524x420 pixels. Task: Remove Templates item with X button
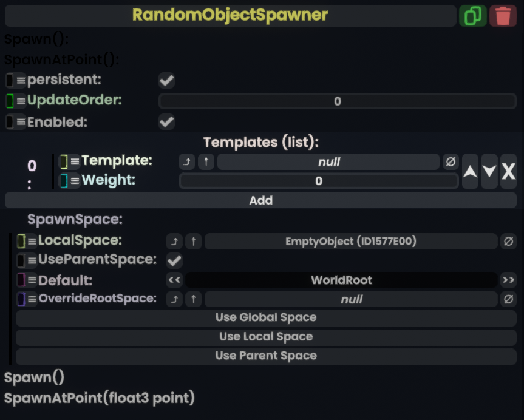click(x=508, y=172)
